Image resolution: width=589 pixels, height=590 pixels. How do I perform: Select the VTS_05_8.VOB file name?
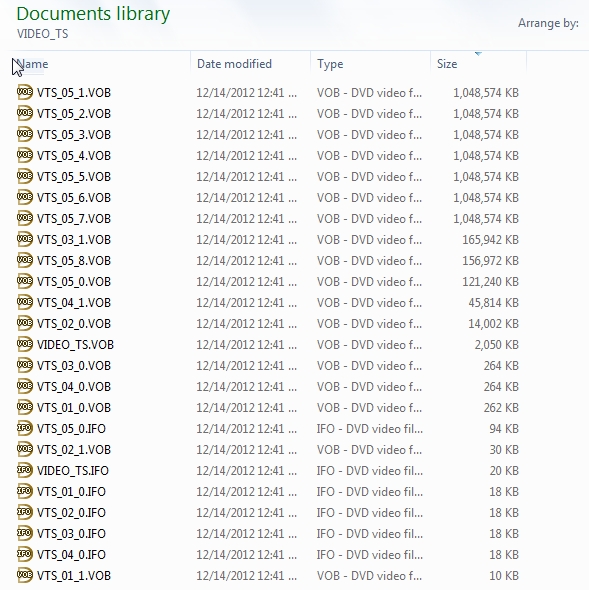coord(74,261)
